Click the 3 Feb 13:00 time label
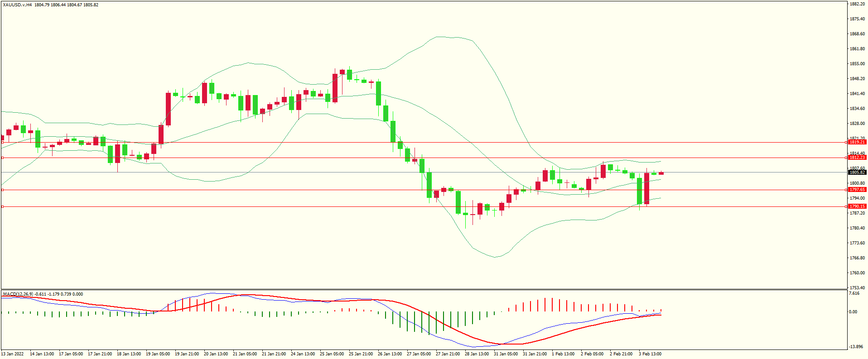 point(650,354)
